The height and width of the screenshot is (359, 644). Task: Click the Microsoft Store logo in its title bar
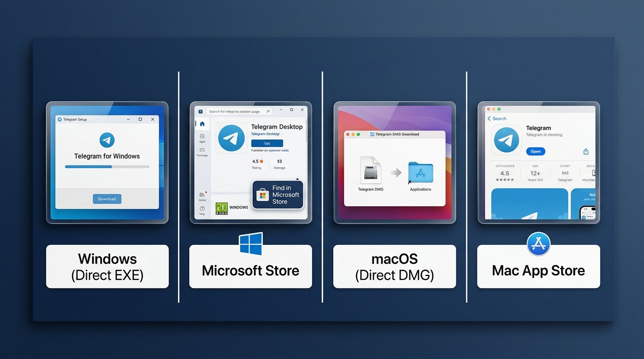coord(200,112)
